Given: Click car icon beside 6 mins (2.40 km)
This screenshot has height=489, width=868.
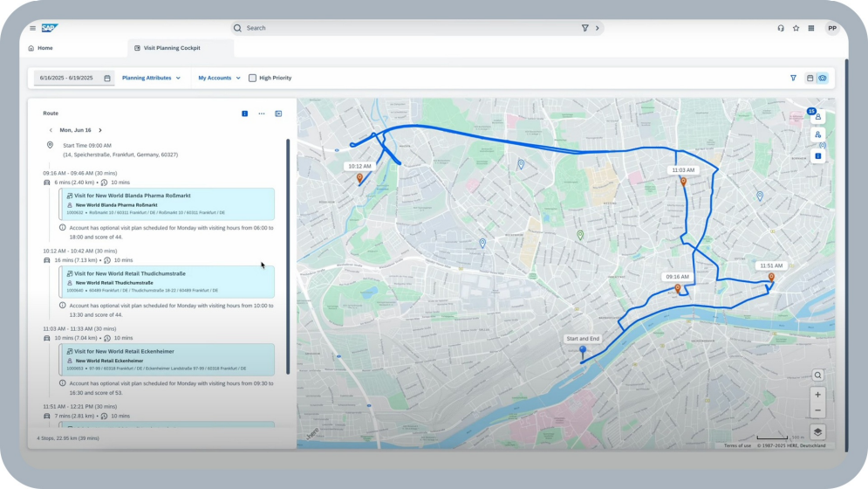Looking at the screenshot, I should pos(47,183).
